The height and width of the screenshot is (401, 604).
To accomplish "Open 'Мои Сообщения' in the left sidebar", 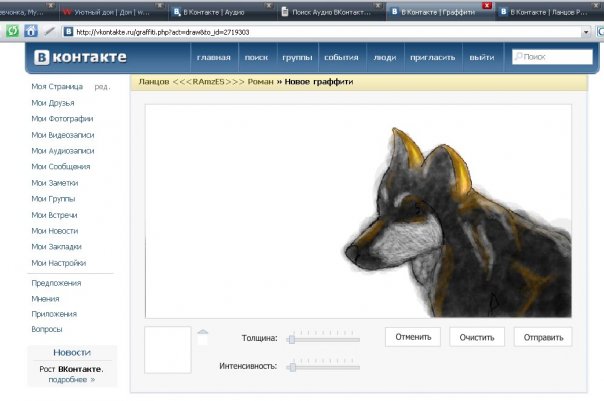I will 61,166.
